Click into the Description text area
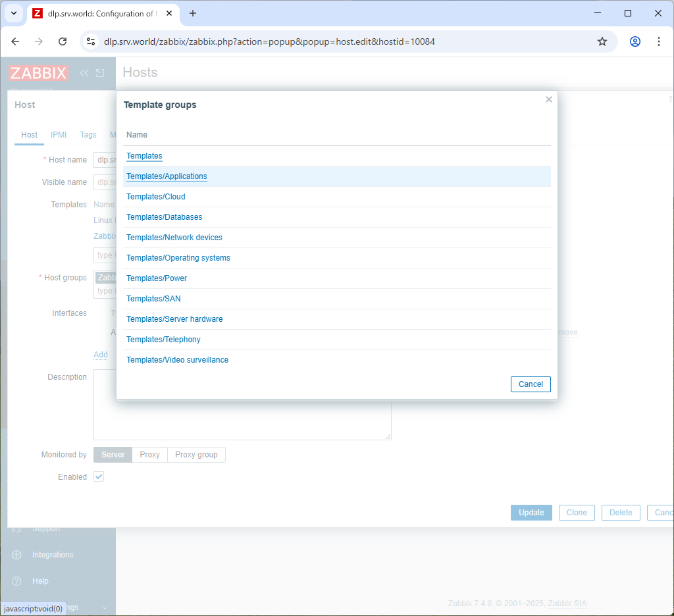The width and height of the screenshot is (674, 616). (x=242, y=421)
